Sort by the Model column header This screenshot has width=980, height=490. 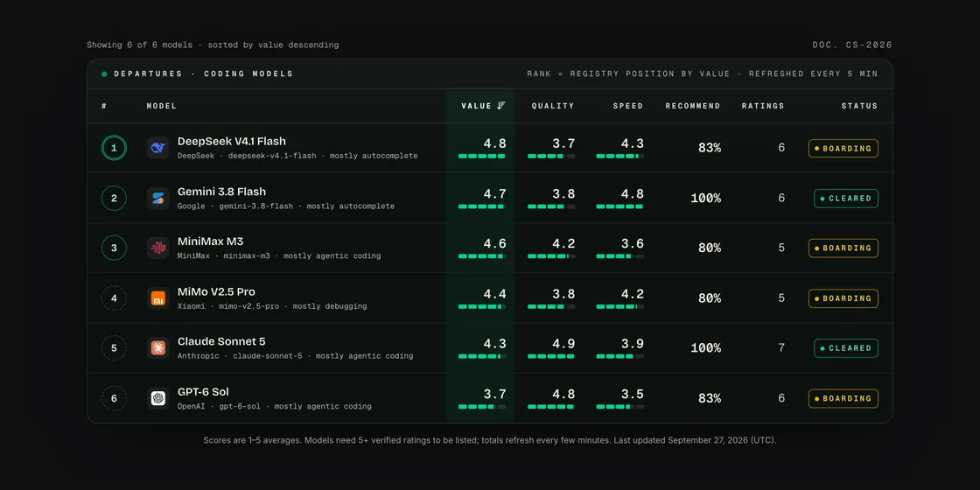161,106
